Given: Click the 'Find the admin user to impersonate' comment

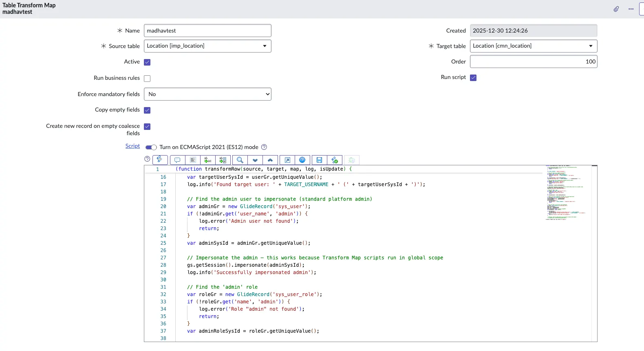Looking at the screenshot, I should pyautogui.click(x=280, y=199).
